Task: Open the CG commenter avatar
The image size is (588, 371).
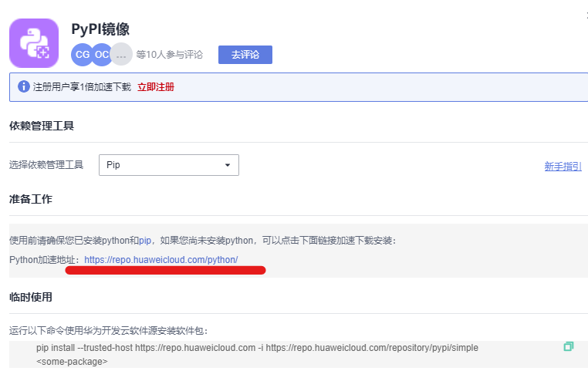Action: 82,55
